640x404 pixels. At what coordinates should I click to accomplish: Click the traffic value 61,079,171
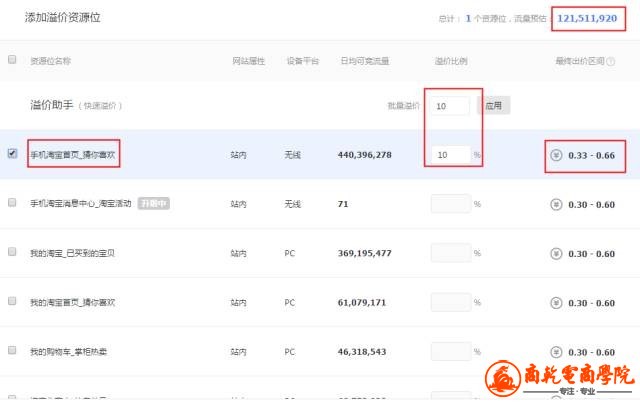point(362,303)
